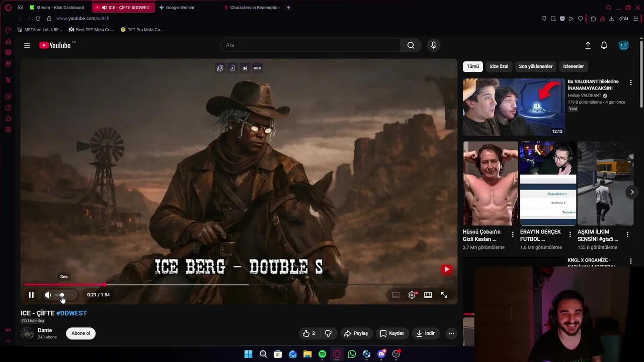Image resolution: width=644 pixels, height=362 pixels.
Task: Click the Hellian VALORANT channel name
Action: coord(584,96)
